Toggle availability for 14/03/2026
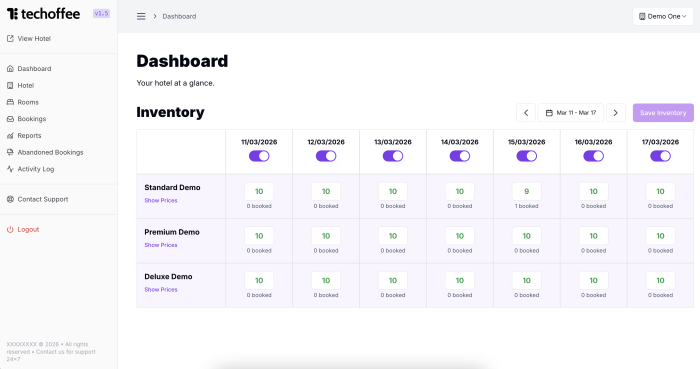Viewport: 700px width, 369px height. pyautogui.click(x=460, y=156)
